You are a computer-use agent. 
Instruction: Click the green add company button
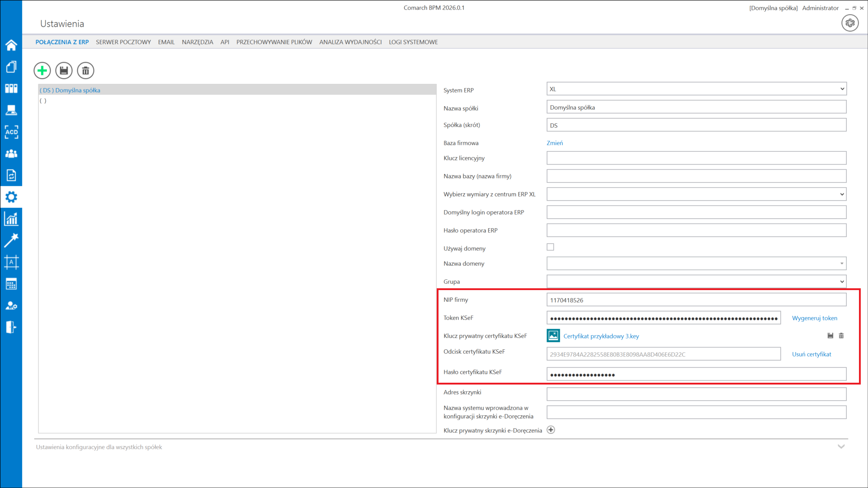[x=42, y=70]
